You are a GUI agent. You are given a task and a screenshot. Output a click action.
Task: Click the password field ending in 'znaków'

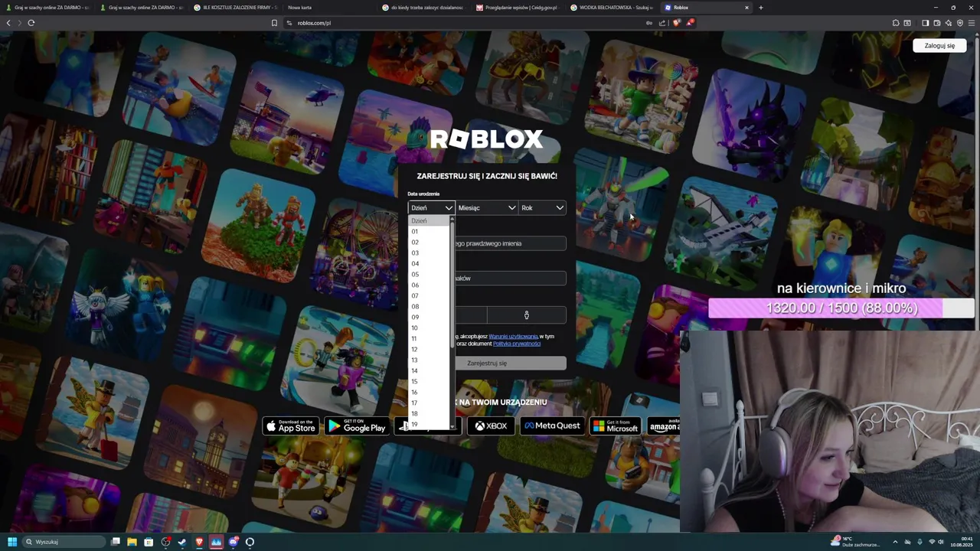(511, 279)
